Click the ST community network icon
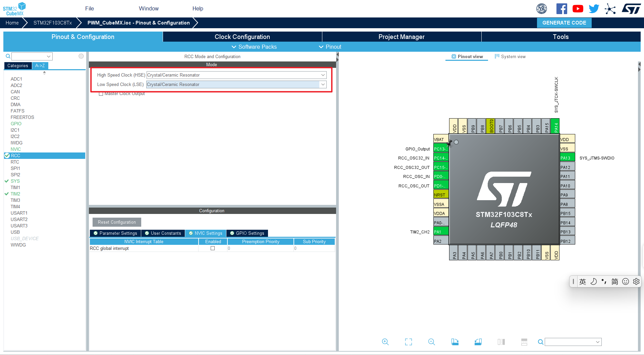Screen dimensions: 644x355 coord(610,9)
